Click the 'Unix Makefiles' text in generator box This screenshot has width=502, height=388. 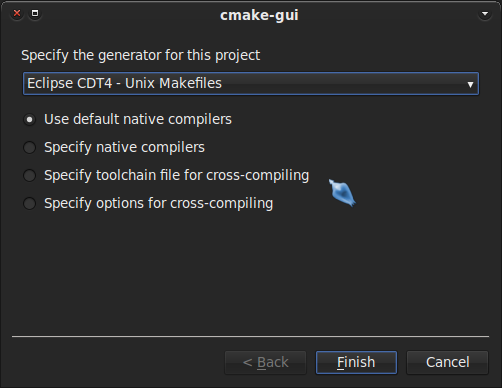point(173,83)
